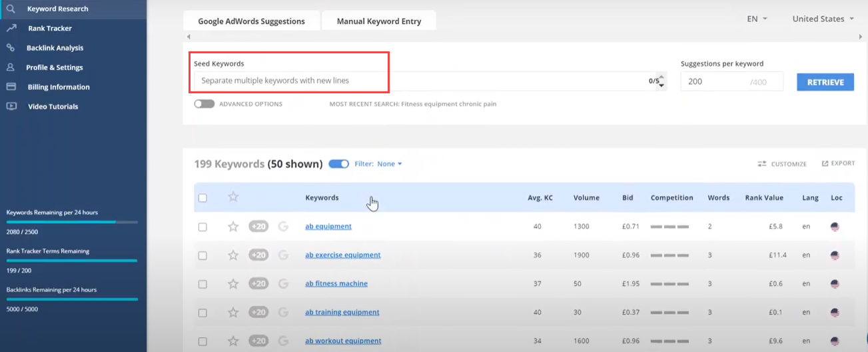Click US flag in 'ab equipment' row

(835, 227)
